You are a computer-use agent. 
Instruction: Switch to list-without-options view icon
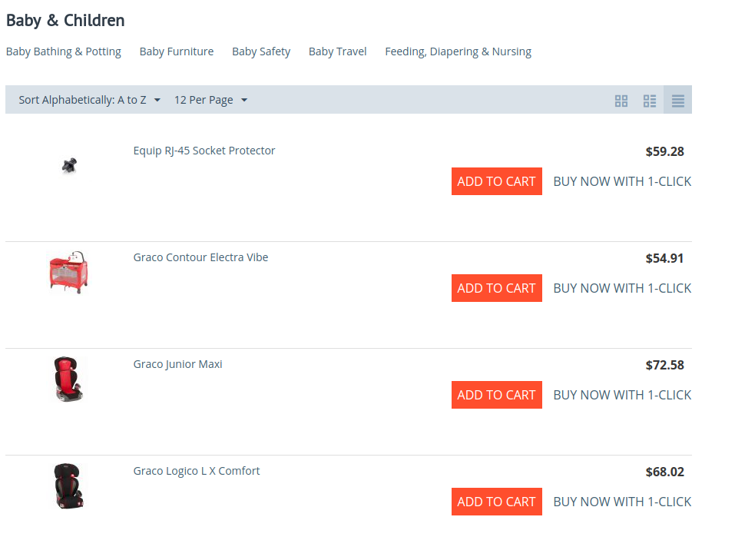(650, 101)
